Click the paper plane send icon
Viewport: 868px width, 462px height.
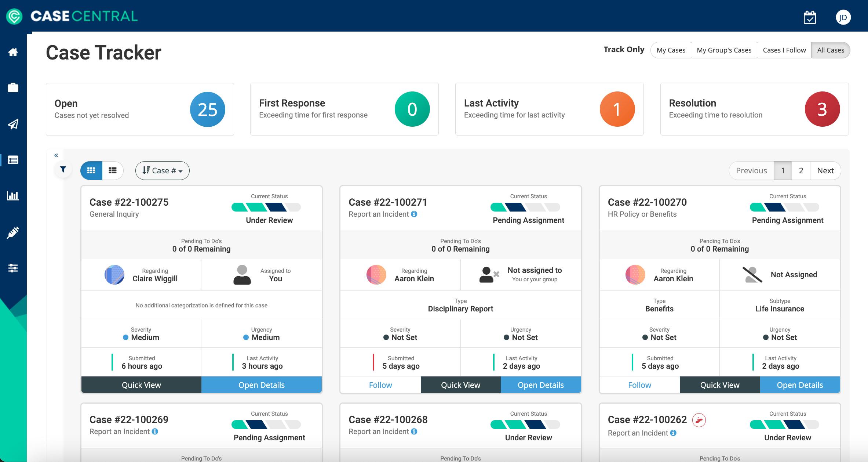click(x=13, y=123)
